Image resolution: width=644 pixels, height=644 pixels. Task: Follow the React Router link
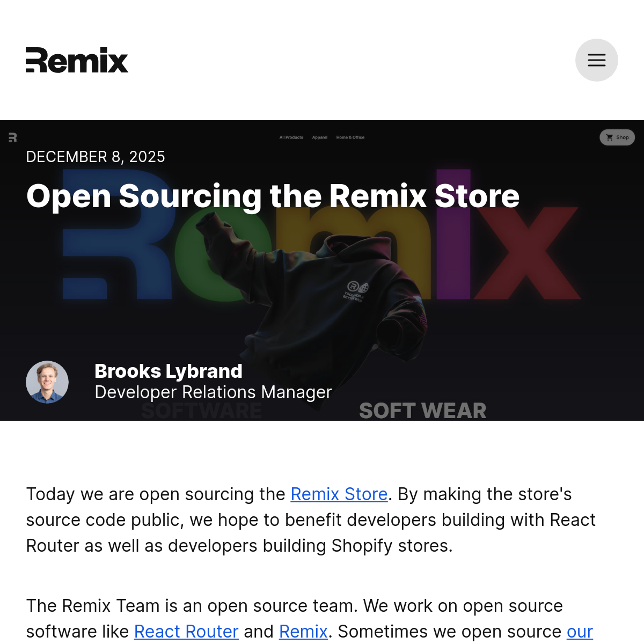pos(186,632)
